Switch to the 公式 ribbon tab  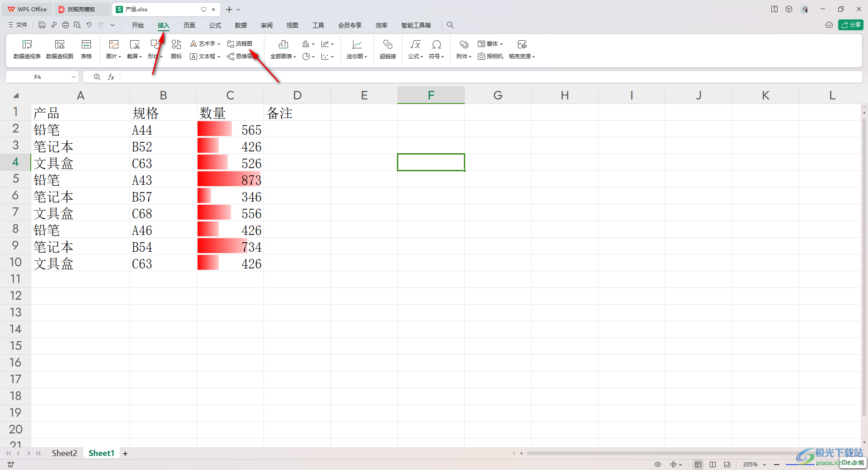[215, 25]
